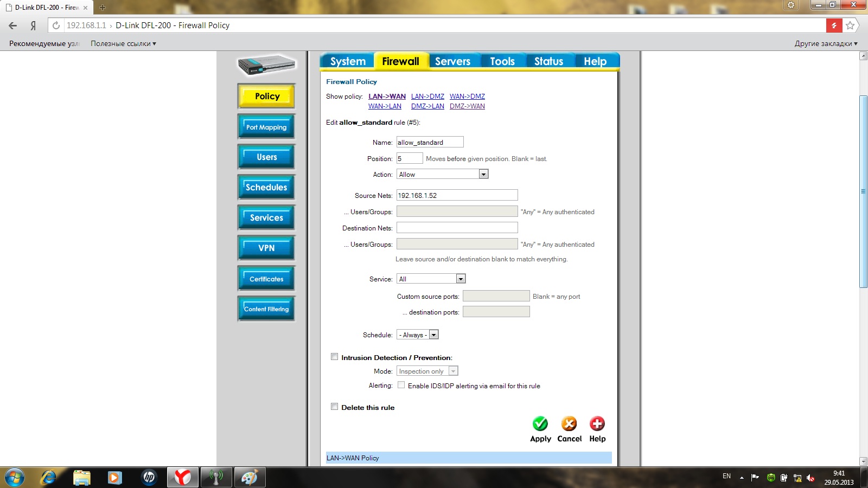Screen dimensions: 868x488
Task: Open VPN settings in sidebar
Action: (x=266, y=248)
